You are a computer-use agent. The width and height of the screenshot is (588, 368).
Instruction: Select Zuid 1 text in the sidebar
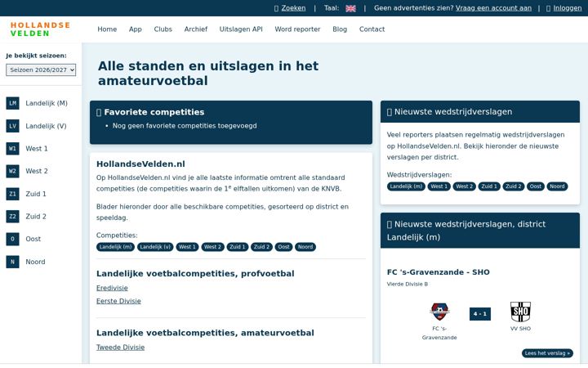coord(36,194)
